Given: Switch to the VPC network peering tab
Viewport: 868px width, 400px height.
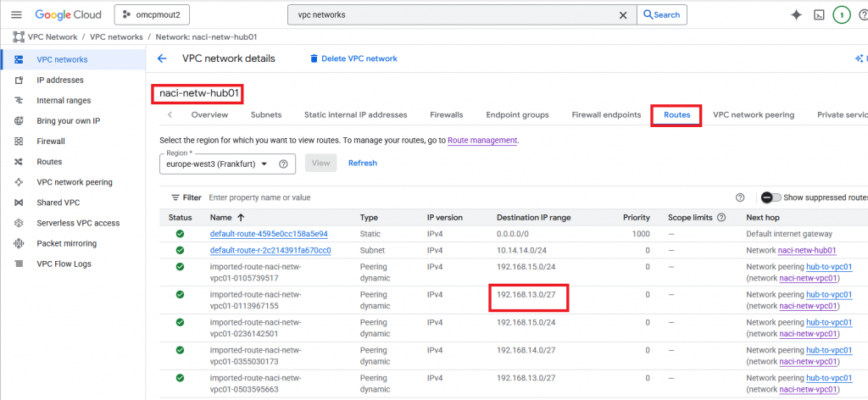Looking at the screenshot, I should point(754,115).
